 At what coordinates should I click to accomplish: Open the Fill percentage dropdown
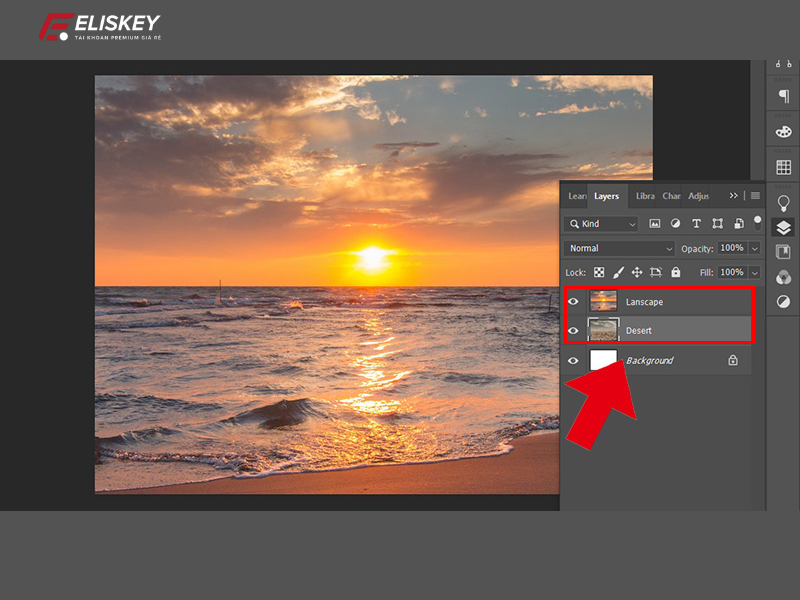coord(755,272)
